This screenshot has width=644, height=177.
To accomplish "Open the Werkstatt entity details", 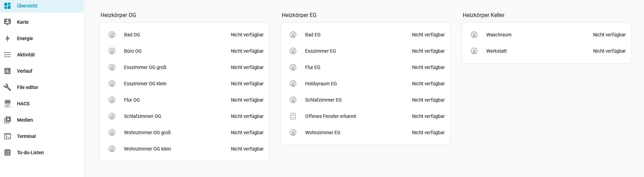I will pyautogui.click(x=496, y=51).
